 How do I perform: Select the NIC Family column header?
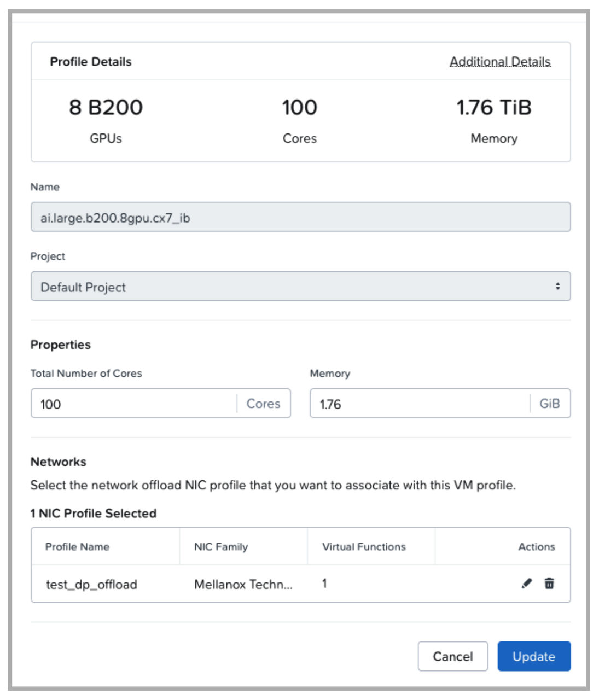[221, 546]
